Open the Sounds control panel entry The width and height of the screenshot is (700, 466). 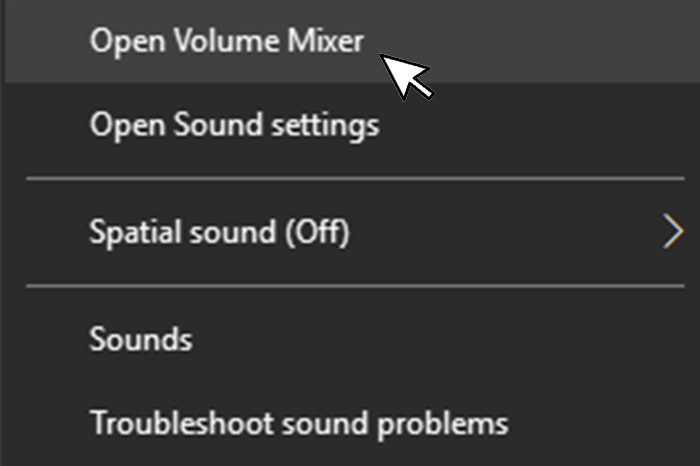140,338
